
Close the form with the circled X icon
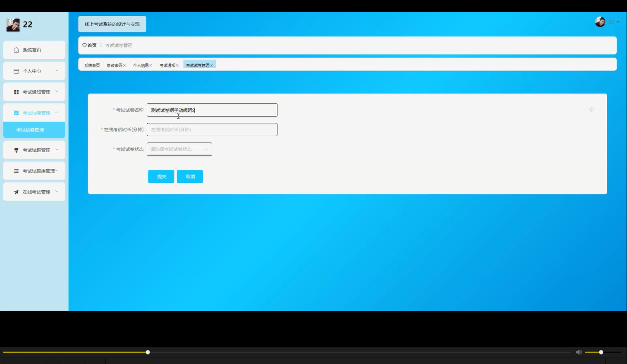pos(591,110)
